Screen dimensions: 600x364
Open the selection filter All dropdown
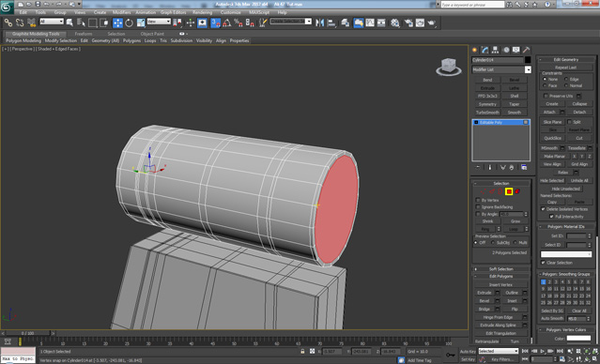coord(52,22)
